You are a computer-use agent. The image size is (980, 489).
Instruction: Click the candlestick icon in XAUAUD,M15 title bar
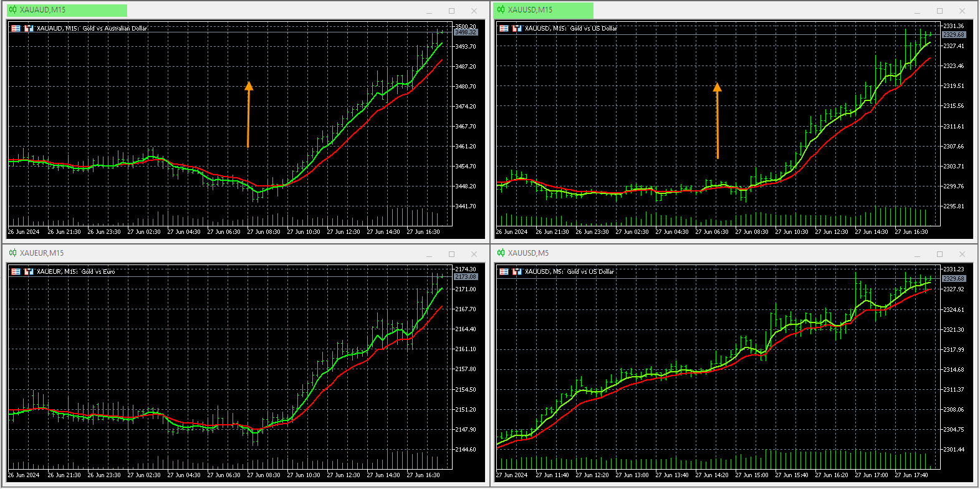pos(12,10)
